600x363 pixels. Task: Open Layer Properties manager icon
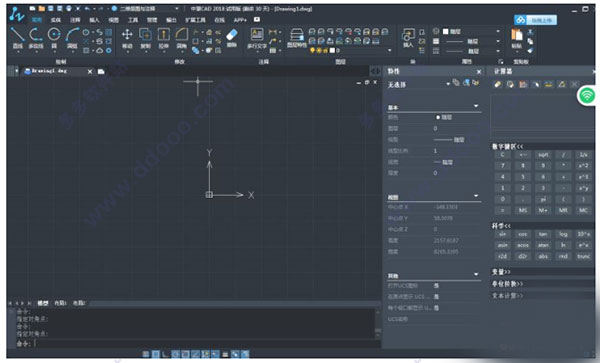(x=297, y=38)
